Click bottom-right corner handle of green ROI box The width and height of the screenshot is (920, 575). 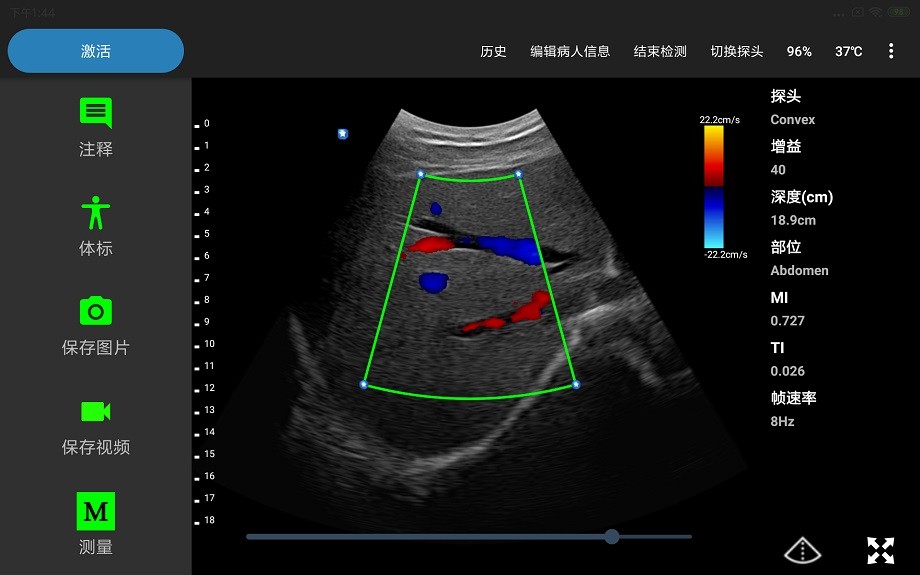pyautogui.click(x=576, y=384)
